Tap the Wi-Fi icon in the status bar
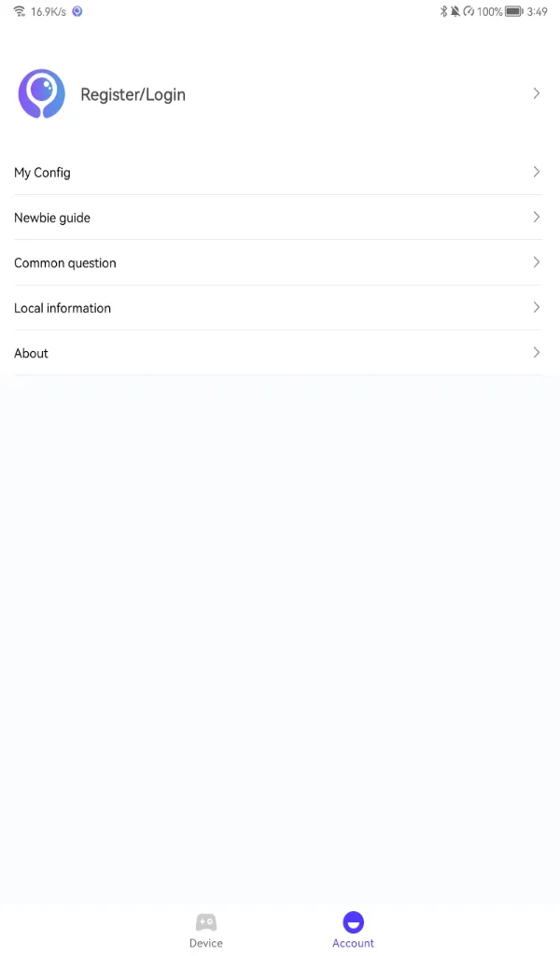Viewport: 560px width, 956px height. 19,10
